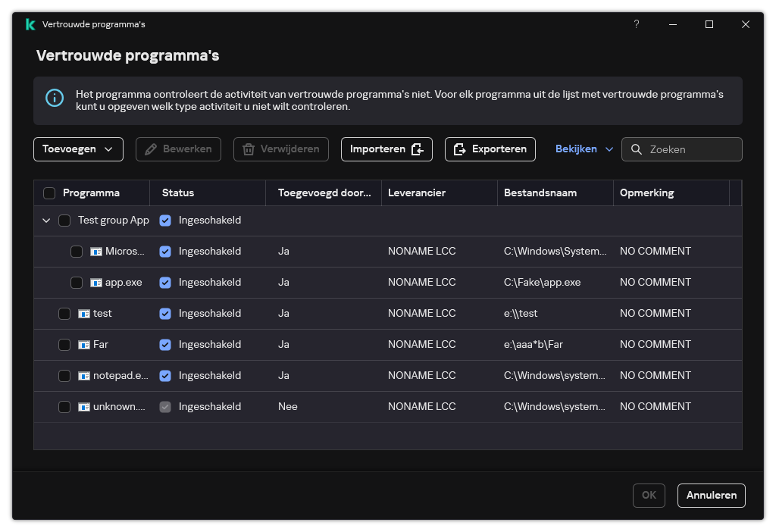Click the Exporteren button
This screenshot has width=776, height=532.
[490, 149]
